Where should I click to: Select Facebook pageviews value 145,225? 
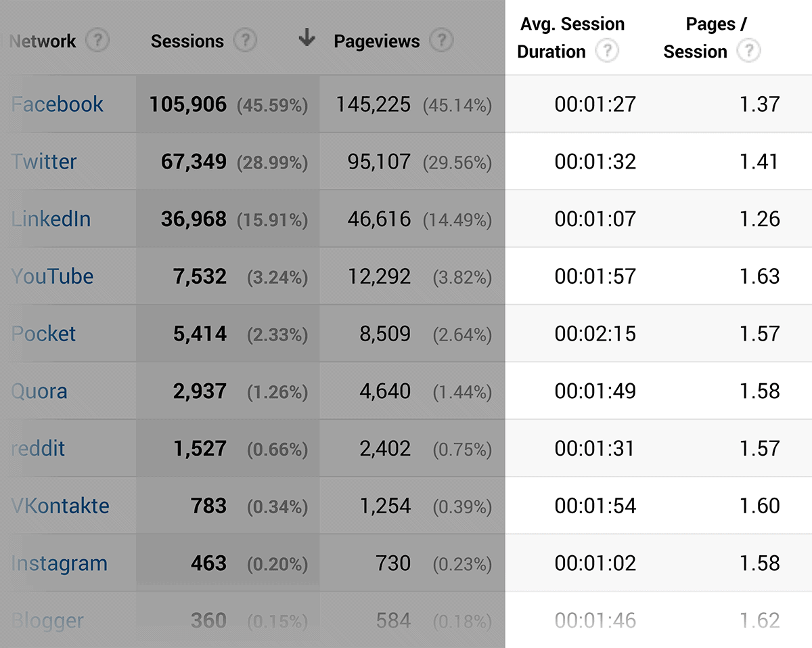coord(374,104)
